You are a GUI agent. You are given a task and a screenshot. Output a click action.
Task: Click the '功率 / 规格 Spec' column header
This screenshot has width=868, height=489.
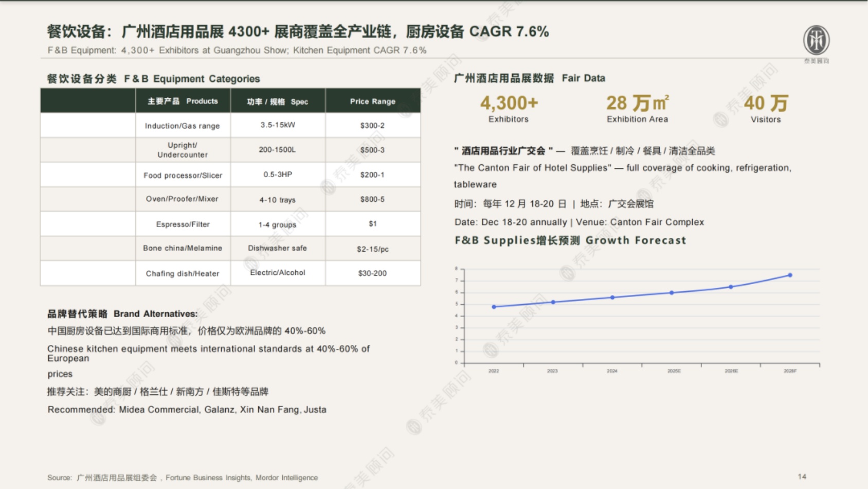pyautogui.click(x=278, y=101)
